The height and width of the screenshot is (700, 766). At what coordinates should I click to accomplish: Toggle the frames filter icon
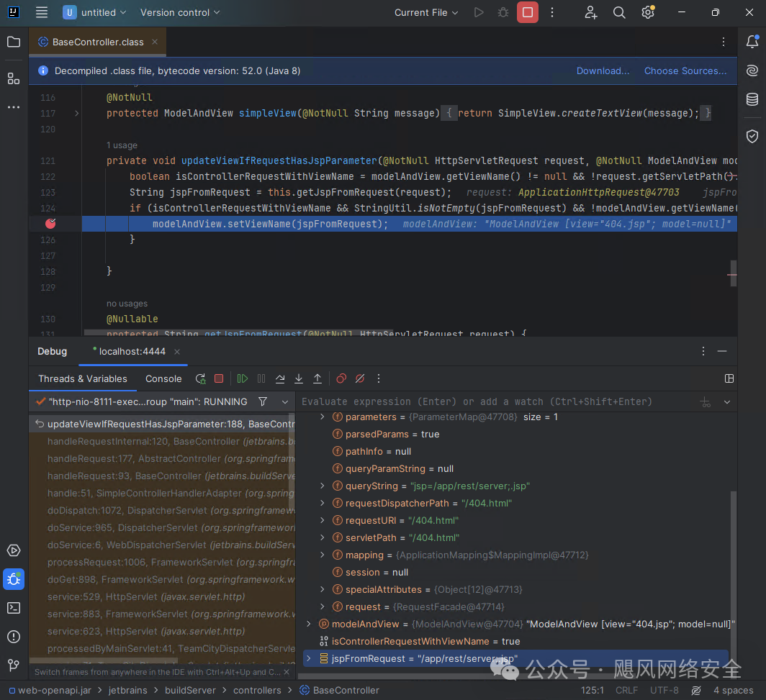click(x=263, y=401)
